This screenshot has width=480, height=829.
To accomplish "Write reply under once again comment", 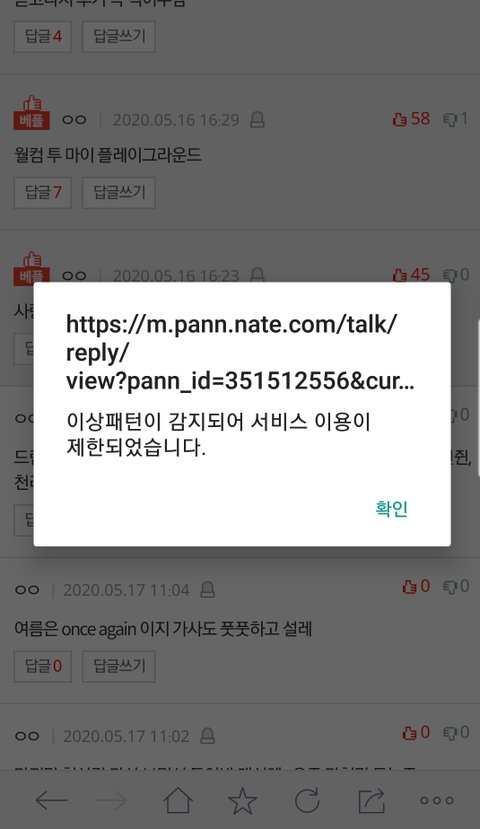I will coord(119,666).
